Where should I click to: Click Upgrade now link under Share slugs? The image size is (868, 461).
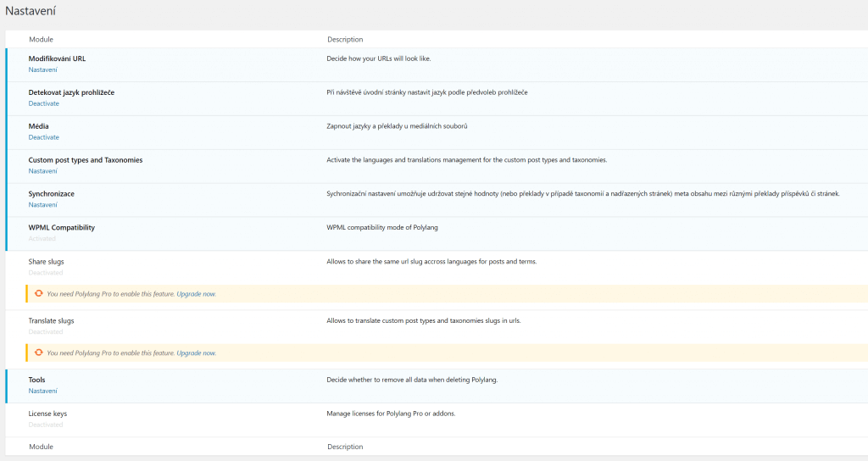[x=196, y=294]
